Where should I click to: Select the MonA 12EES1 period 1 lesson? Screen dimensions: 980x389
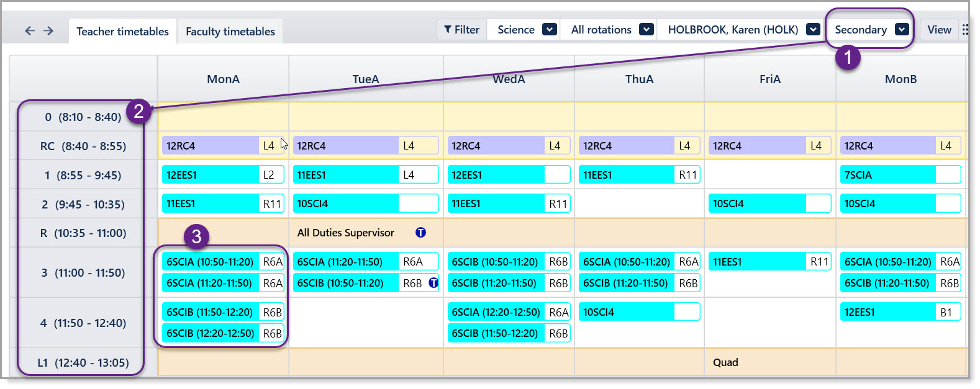coord(223,175)
